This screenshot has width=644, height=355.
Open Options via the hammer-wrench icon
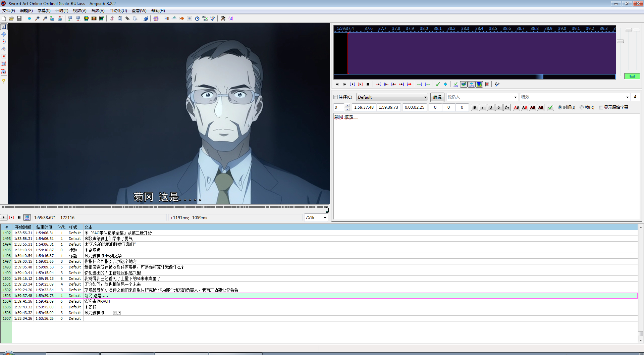pyautogui.click(x=223, y=18)
